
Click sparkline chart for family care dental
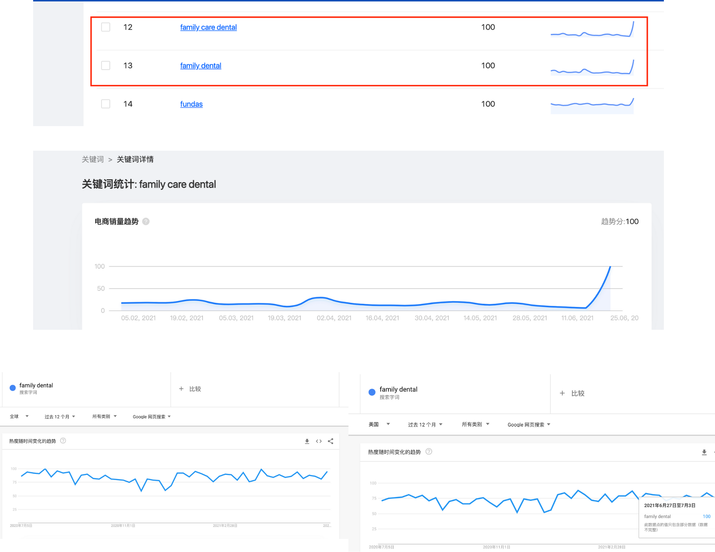(x=592, y=29)
